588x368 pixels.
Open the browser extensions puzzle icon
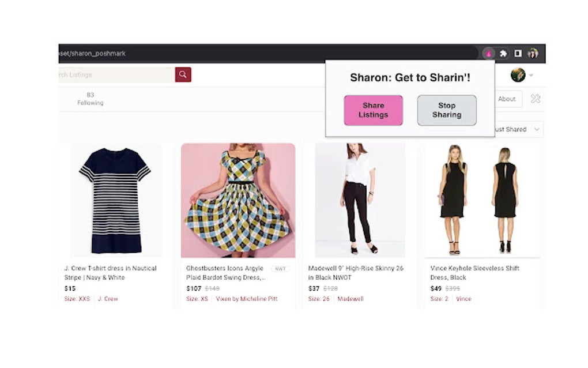coord(503,53)
